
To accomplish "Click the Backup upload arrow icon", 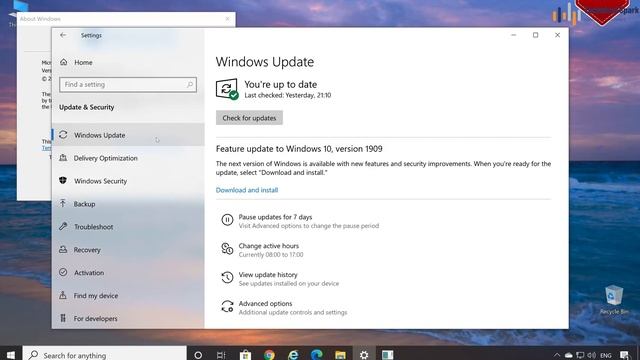I will click(x=63, y=203).
